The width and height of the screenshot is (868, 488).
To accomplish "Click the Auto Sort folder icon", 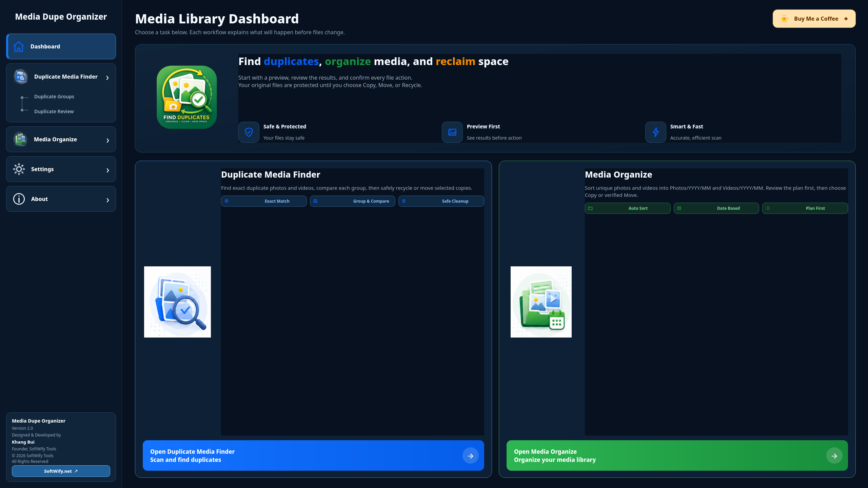I will click(x=590, y=208).
